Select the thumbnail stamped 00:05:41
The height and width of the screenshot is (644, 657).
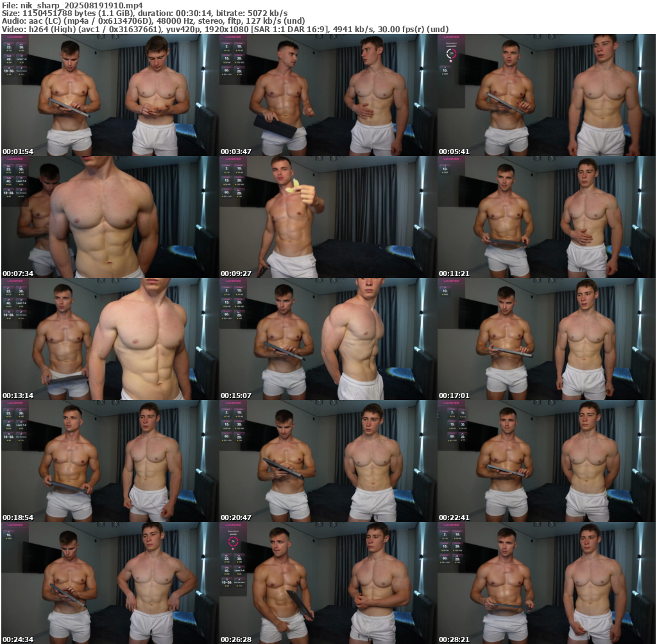(547, 95)
